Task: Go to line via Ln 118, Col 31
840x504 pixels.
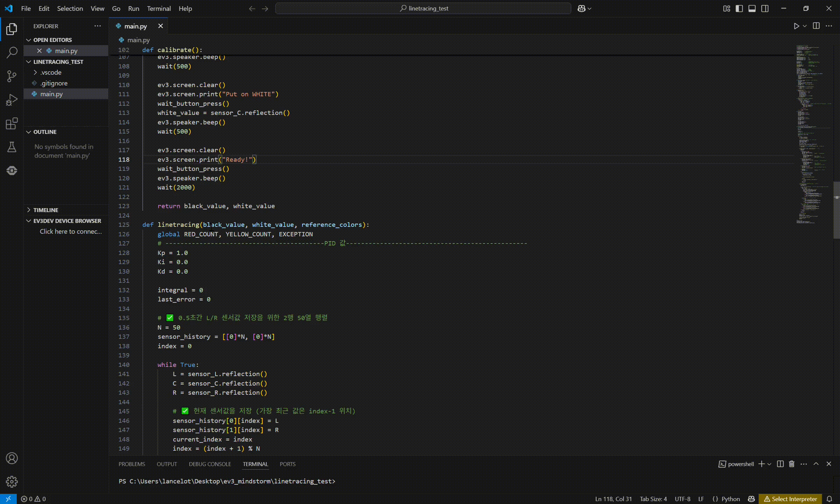Action: [614, 499]
